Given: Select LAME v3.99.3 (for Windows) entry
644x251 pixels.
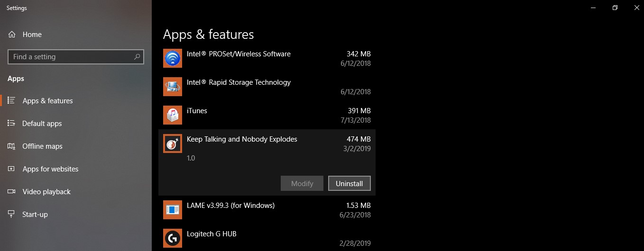Looking at the screenshot, I should point(267,210).
